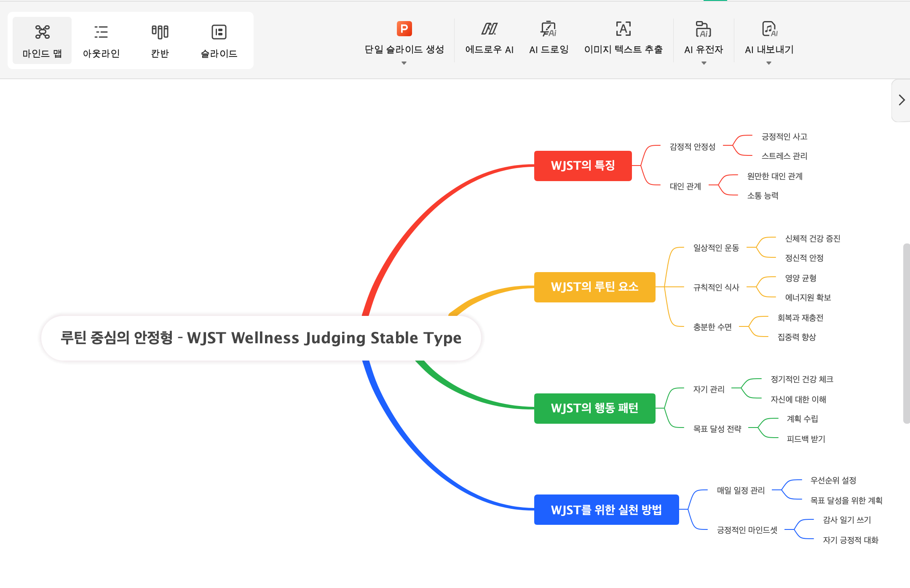Image resolution: width=910 pixels, height=588 pixels.
Task: Expand the AI 내보내기 dropdown arrow
Action: 769,63
